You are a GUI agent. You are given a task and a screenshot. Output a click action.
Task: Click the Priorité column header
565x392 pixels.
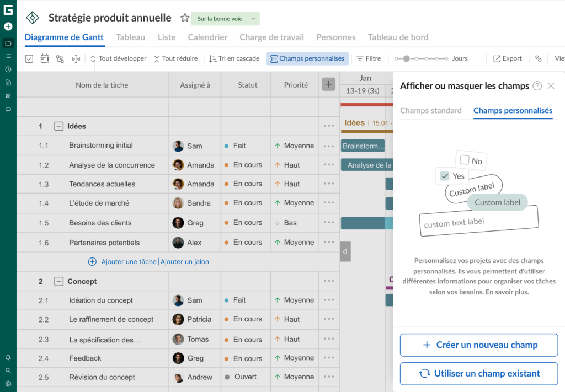pos(296,85)
